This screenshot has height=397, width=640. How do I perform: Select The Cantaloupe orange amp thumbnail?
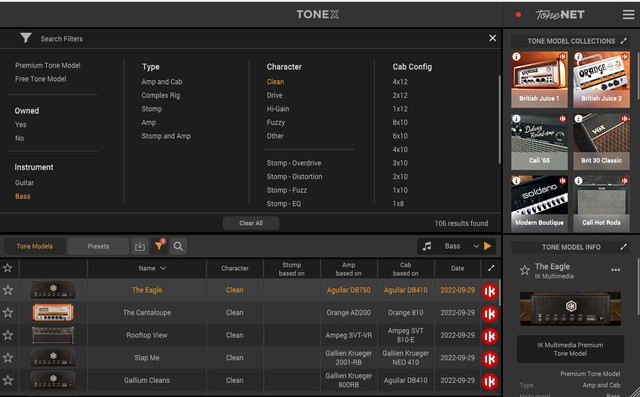click(53, 313)
